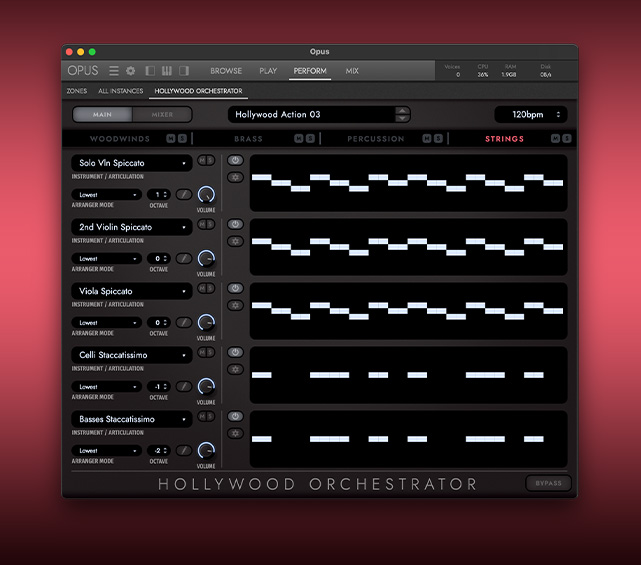
Task: Click the power icon for Viola Spiccato
Action: [235, 288]
